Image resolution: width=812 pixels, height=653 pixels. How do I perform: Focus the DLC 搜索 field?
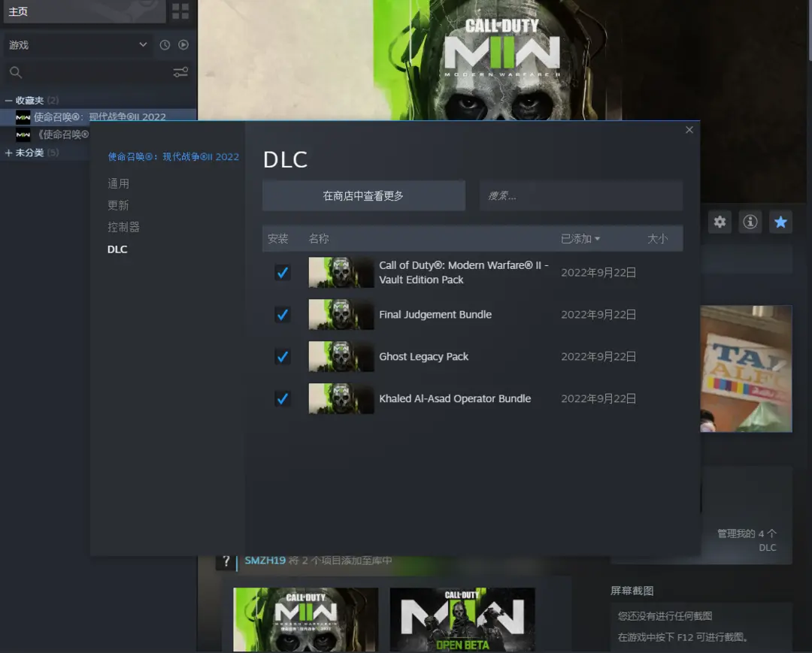pyautogui.click(x=581, y=195)
